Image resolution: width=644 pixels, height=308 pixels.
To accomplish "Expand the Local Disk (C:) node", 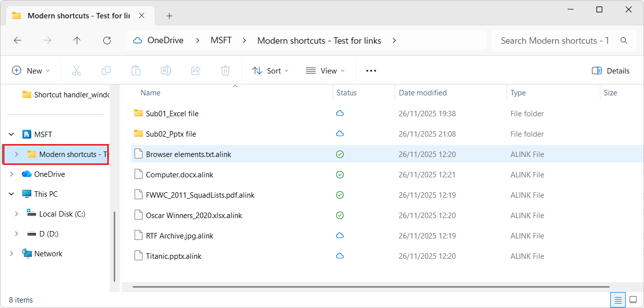I will [x=16, y=214].
